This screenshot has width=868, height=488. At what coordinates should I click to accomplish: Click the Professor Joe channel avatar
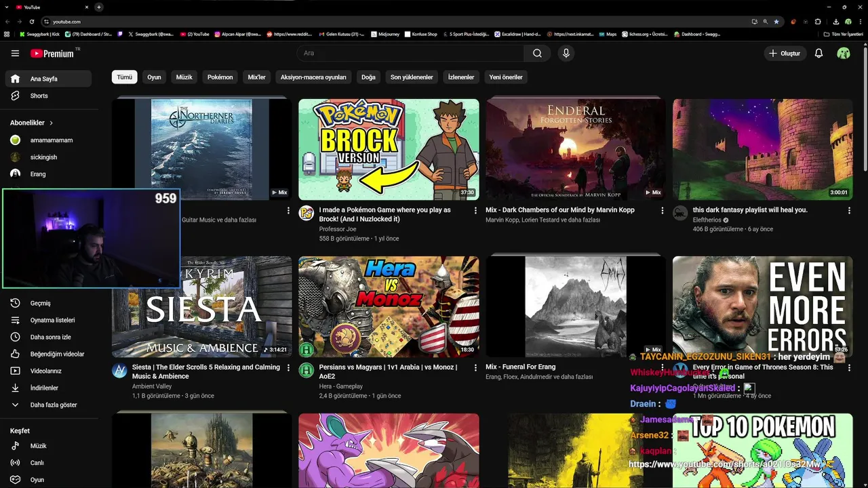tap(307, 213)
